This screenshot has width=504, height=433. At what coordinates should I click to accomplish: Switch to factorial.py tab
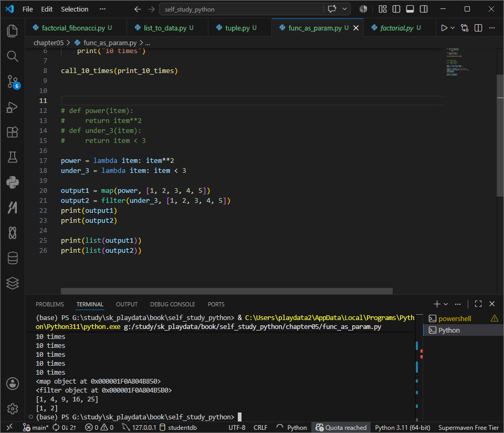pyautogui.click(x=399, y=28)
